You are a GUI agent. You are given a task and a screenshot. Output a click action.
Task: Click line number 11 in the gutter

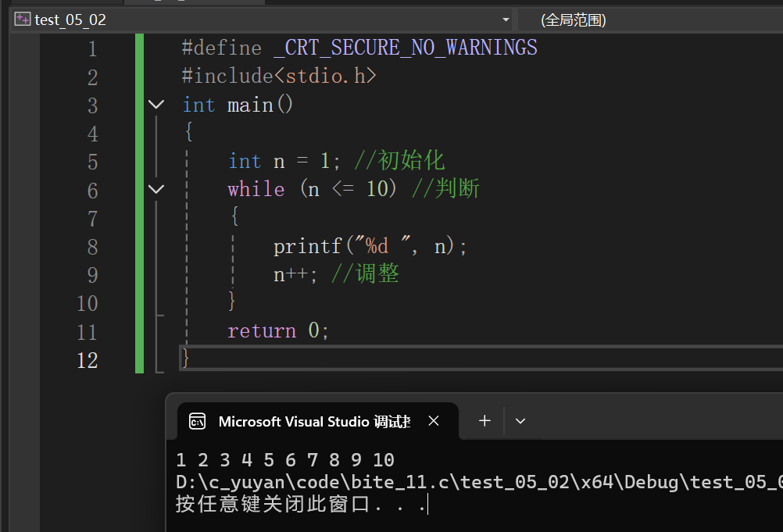click(x=87, y=332)
